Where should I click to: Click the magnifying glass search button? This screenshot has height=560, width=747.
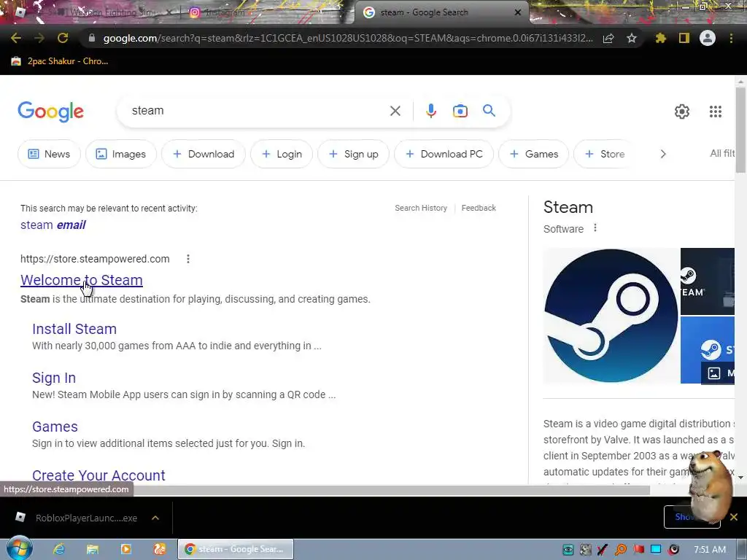[489, 111]
